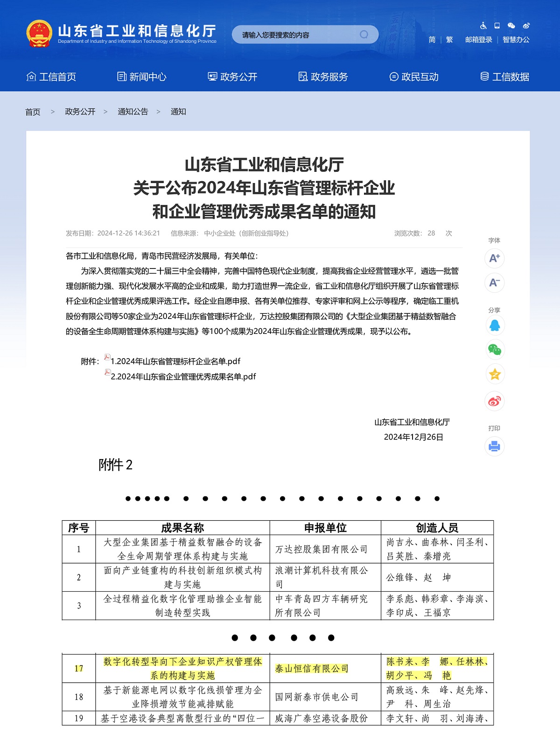Open 工信数据 navigation item
Screen dimensions: 560x735
505,77
